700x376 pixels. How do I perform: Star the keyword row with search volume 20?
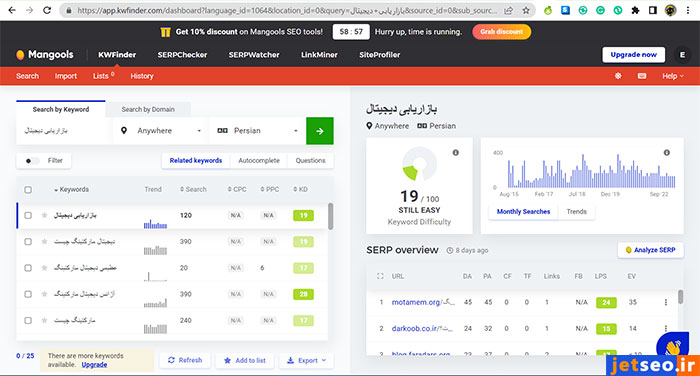pos(44,268)
